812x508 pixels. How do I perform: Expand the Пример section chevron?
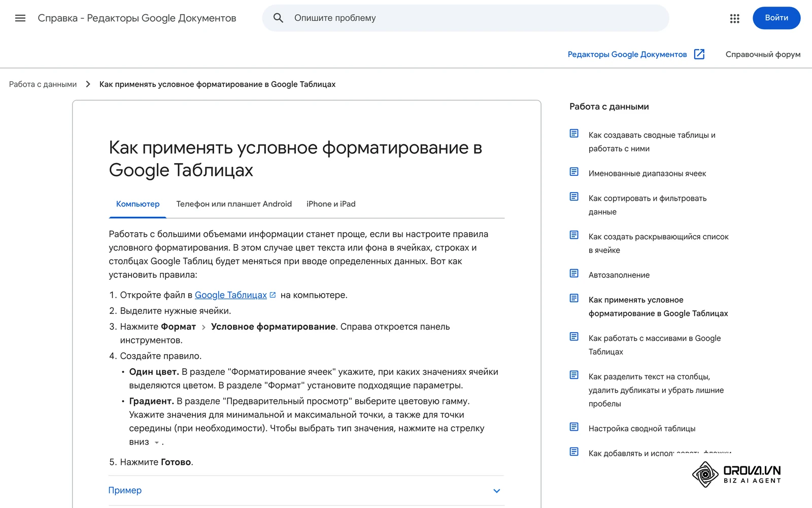497,491
